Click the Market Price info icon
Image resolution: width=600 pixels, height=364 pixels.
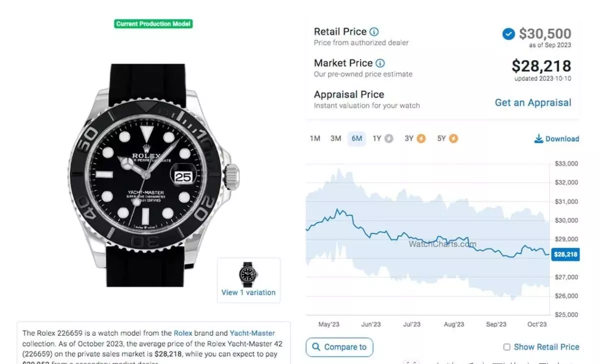point(380,63)
